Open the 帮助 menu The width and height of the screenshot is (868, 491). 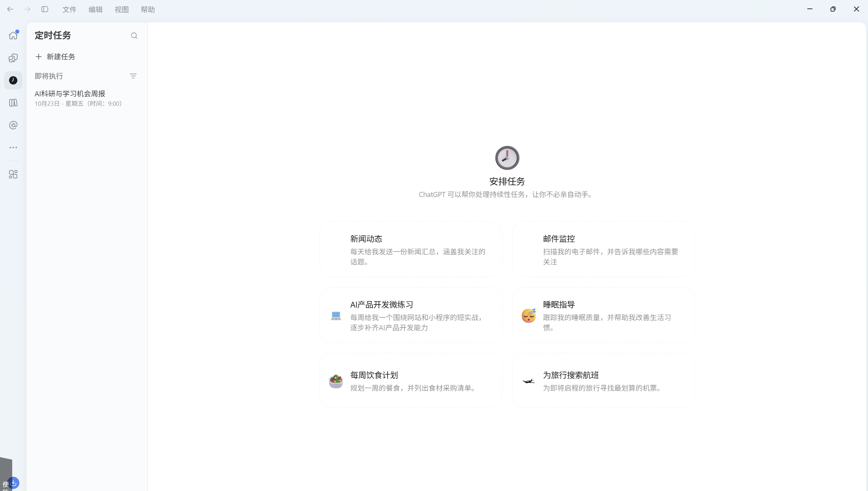pos(148,9)
